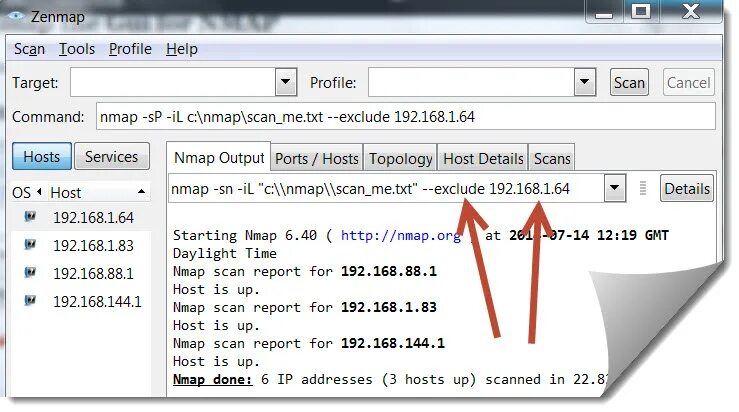
Task: Click the 'Nmap done:' summary text
Action: pos(213,379)
